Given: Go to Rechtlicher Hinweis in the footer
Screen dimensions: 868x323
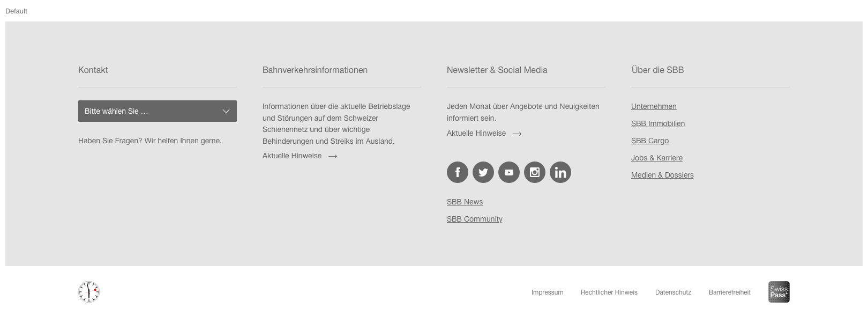Looking at the screenshot, I should point(609,292).
